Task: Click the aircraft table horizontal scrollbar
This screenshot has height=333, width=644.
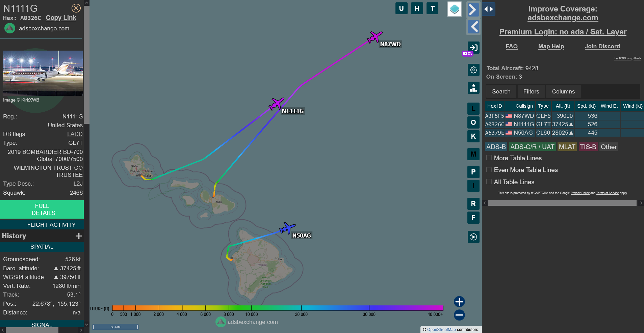Action: coord(562,203)
